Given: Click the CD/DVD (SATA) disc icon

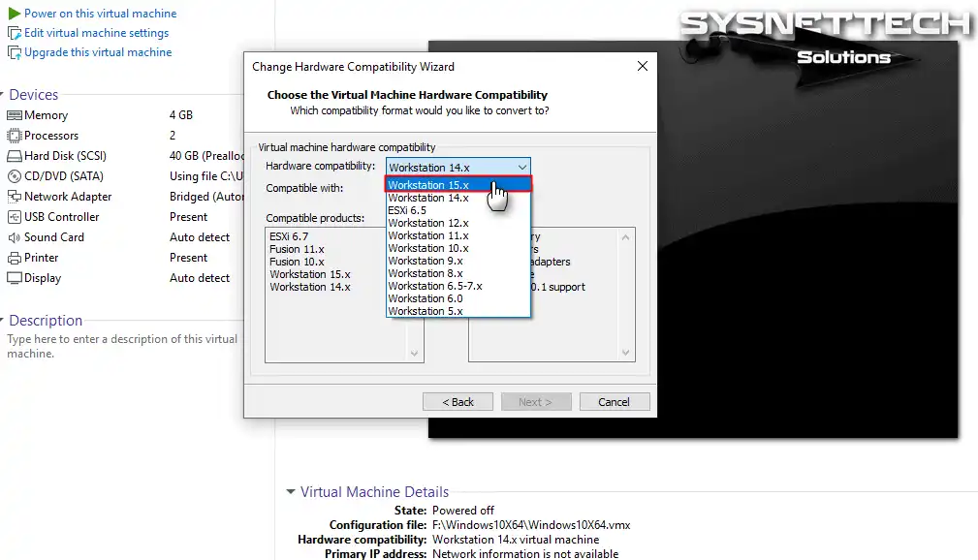Looking at the screenshot, I should click(14, 176).
